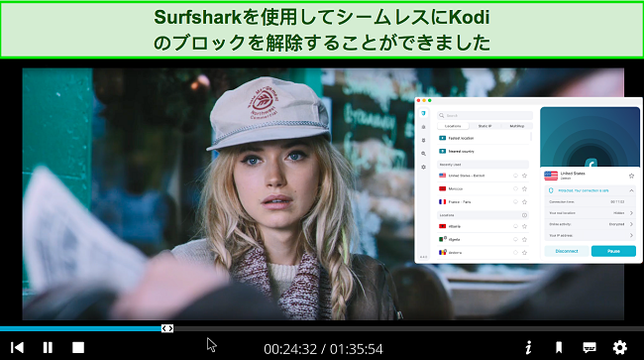Favorite United States - Detroit with star
This screenshot has height=360, width=644.
click(524, 176)
